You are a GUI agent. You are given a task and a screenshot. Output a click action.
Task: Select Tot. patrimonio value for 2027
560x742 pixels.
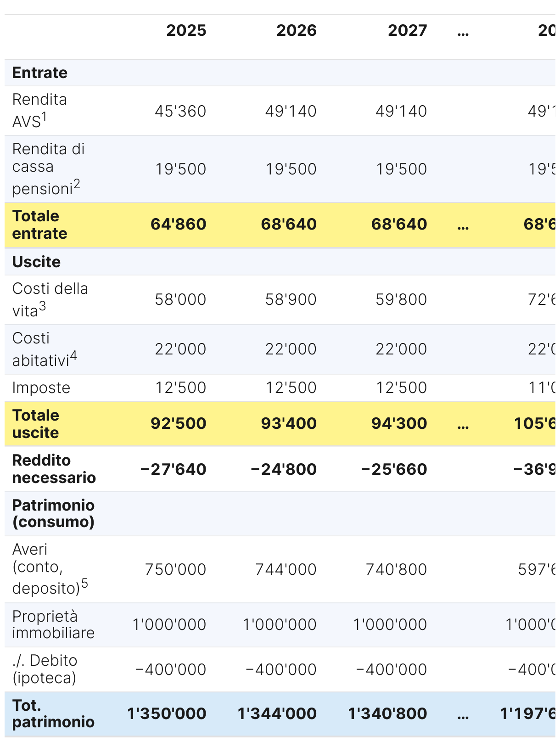(387, 714)
